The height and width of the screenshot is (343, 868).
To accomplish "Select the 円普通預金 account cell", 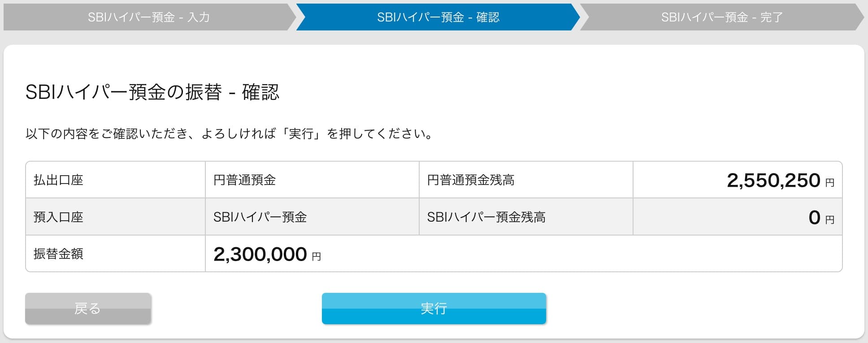I will tap(244, 180).
